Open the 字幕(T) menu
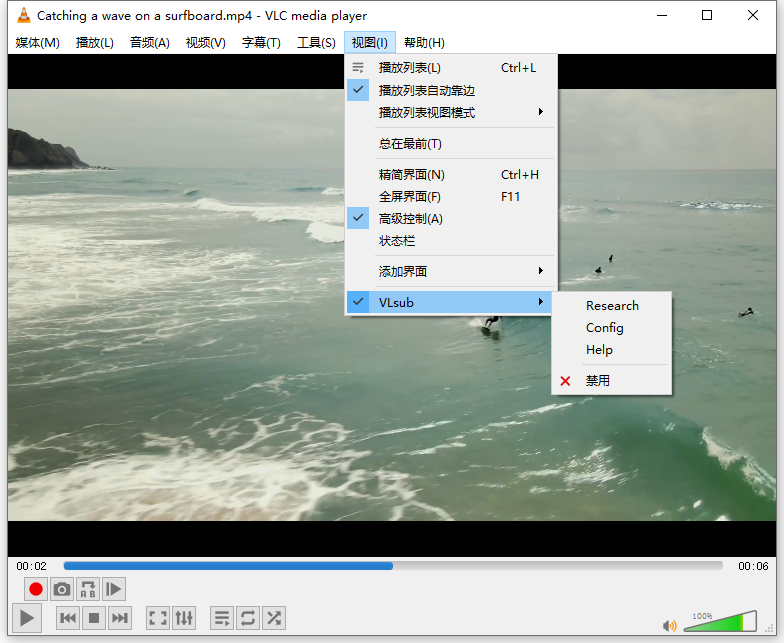Viewport: 784px width, 643px height. click(261, 42)
